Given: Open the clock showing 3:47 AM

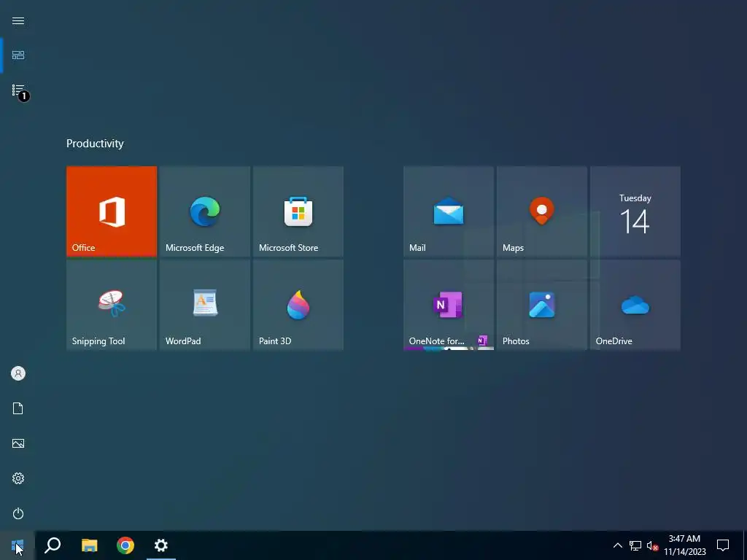Looking at the screenshot, I should (684, 545).
